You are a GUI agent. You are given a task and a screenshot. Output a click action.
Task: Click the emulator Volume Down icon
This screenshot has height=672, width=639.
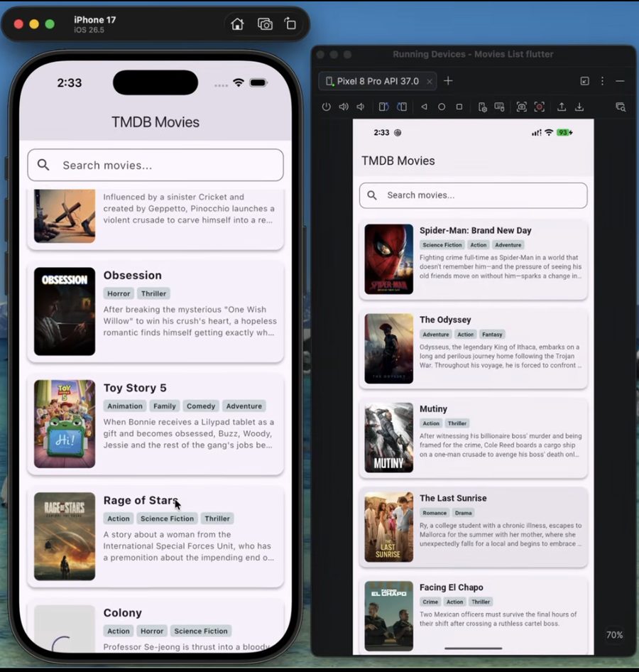click(x=361, y=107)
